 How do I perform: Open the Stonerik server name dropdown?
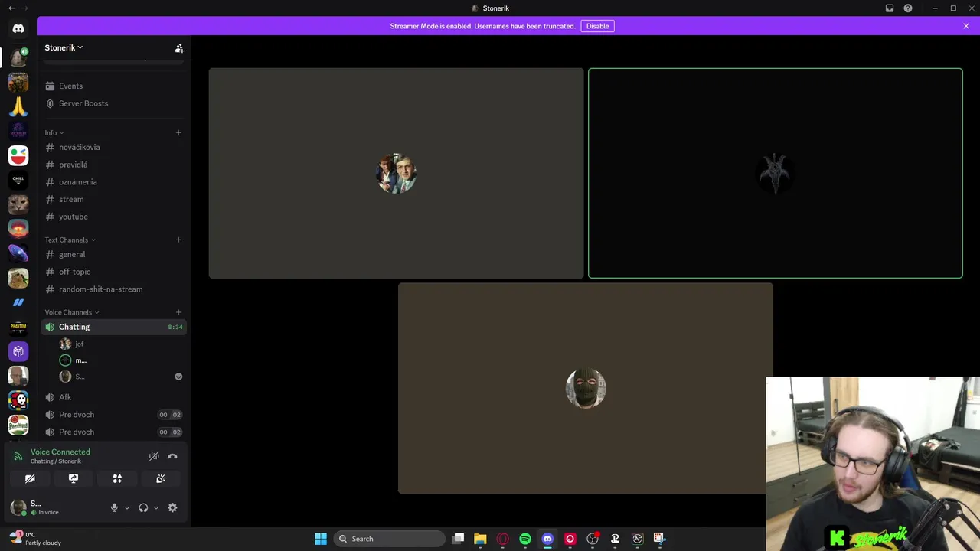[x=64, y=47]
